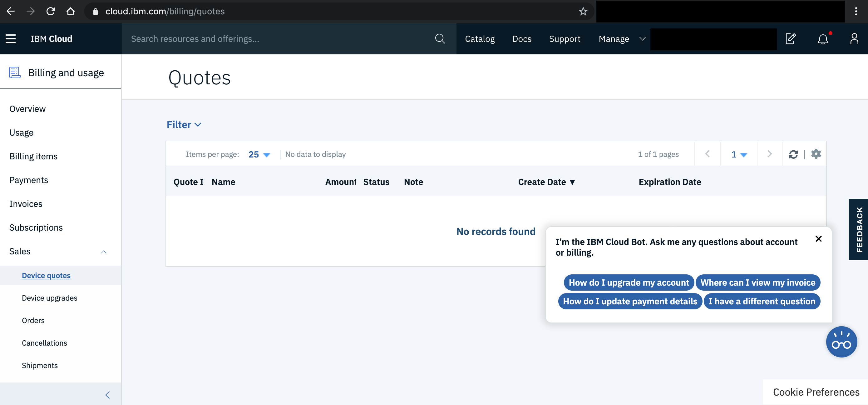This screenshot has height=405, width=868.
Task: Click the browser address bar URL
Action: pyautogui.click(x=165, y=11)
